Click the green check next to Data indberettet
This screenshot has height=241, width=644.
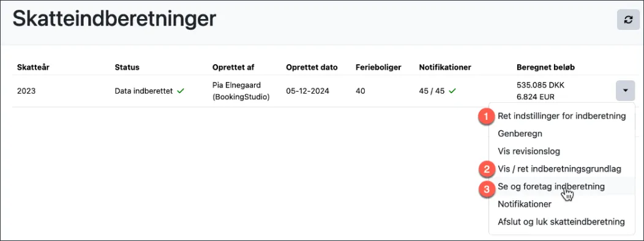180,91
